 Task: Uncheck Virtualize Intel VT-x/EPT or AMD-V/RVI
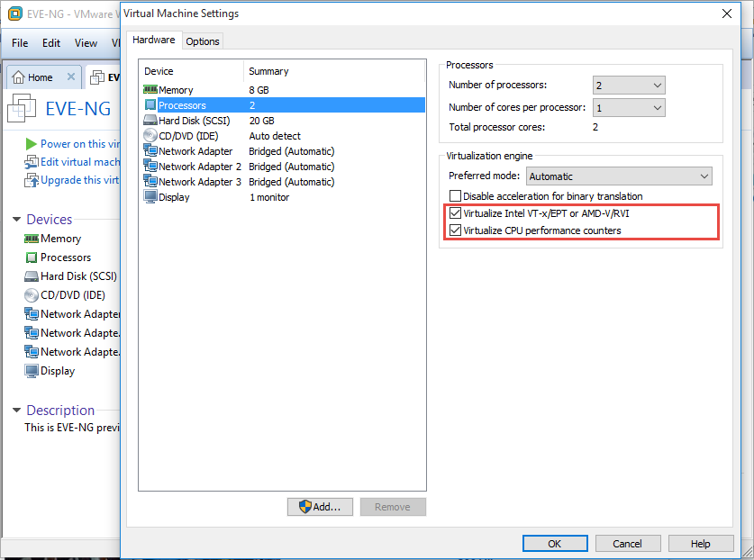click(455, 213)
